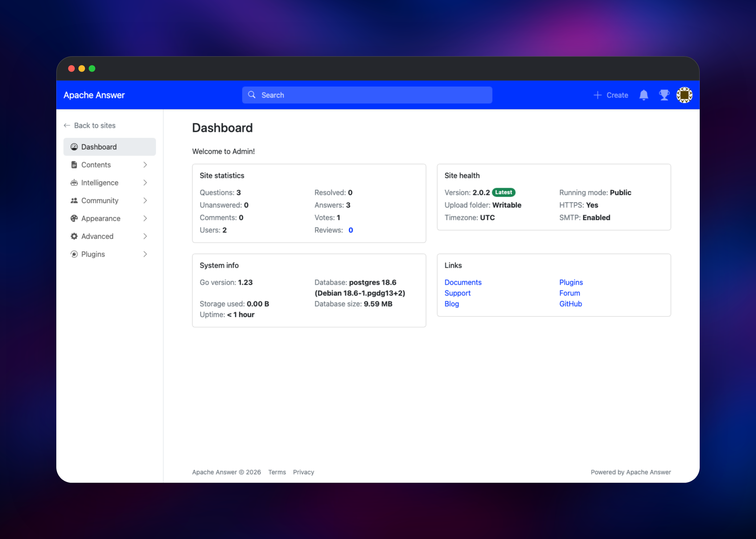Click the search magnifier icon

(252, 95)
